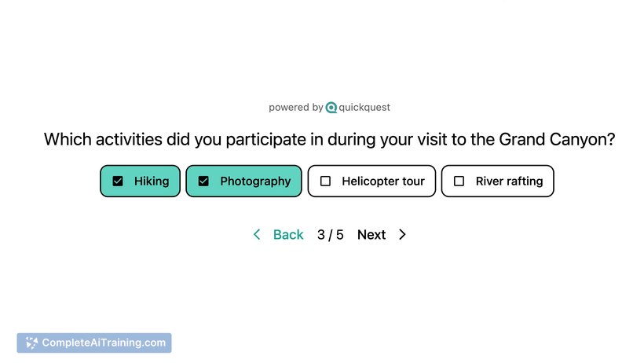Click the right chevron arrow beside Next

pyautogui.click(x=402, y=234)
